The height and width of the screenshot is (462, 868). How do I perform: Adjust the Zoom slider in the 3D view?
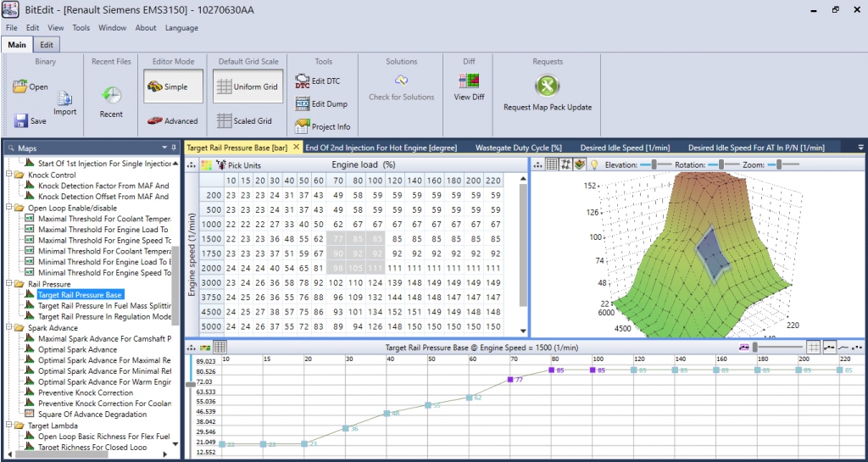(x=780, y=164)
